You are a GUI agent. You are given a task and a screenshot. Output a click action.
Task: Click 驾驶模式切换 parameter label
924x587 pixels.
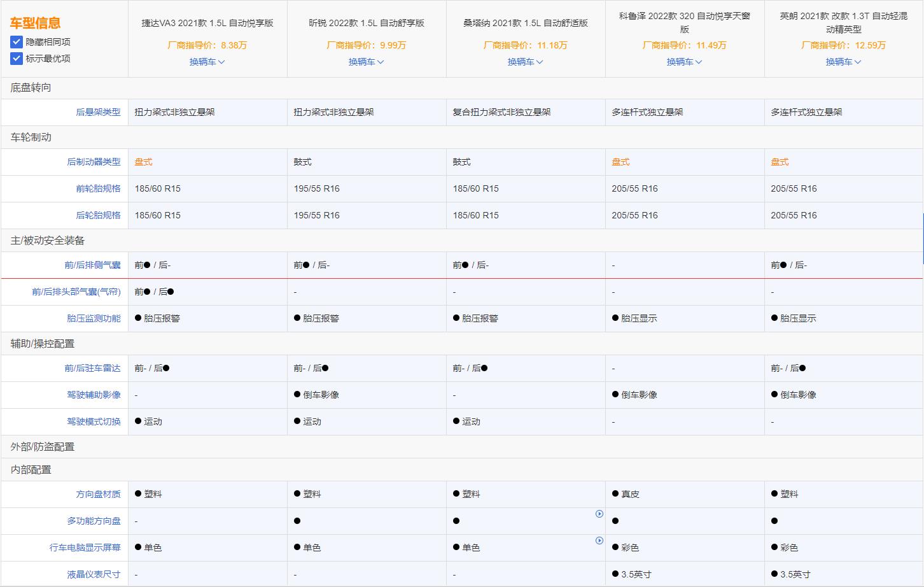point(94,421)
